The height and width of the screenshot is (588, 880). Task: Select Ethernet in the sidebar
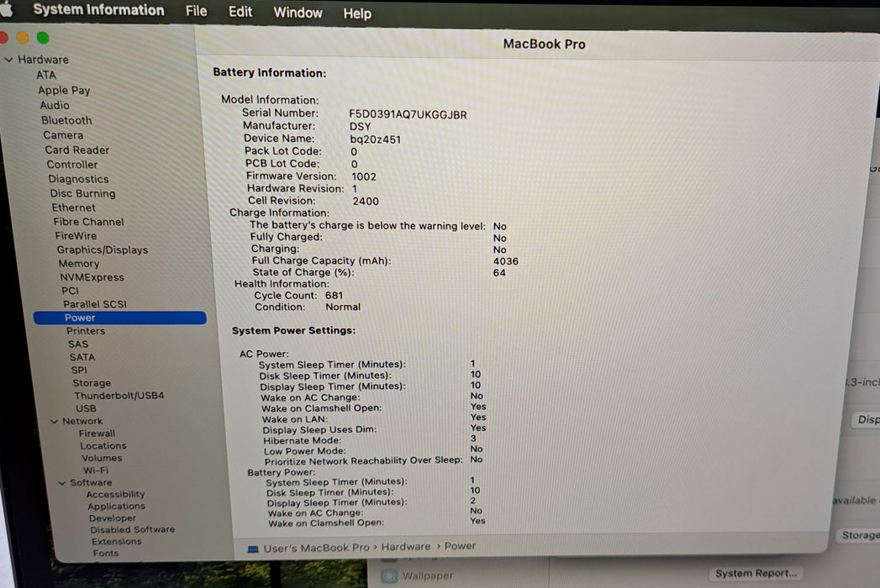(x=73, y=207)
